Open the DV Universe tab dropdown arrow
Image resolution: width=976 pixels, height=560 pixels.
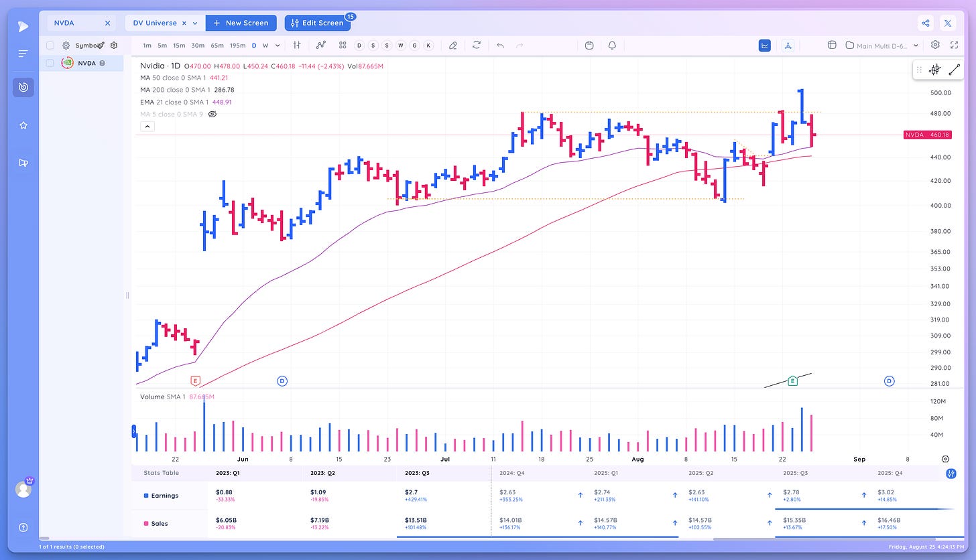pos(195,23)
